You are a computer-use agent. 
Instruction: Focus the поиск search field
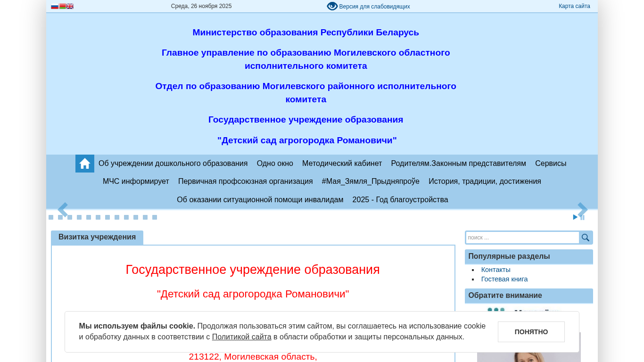click(522, 238)
